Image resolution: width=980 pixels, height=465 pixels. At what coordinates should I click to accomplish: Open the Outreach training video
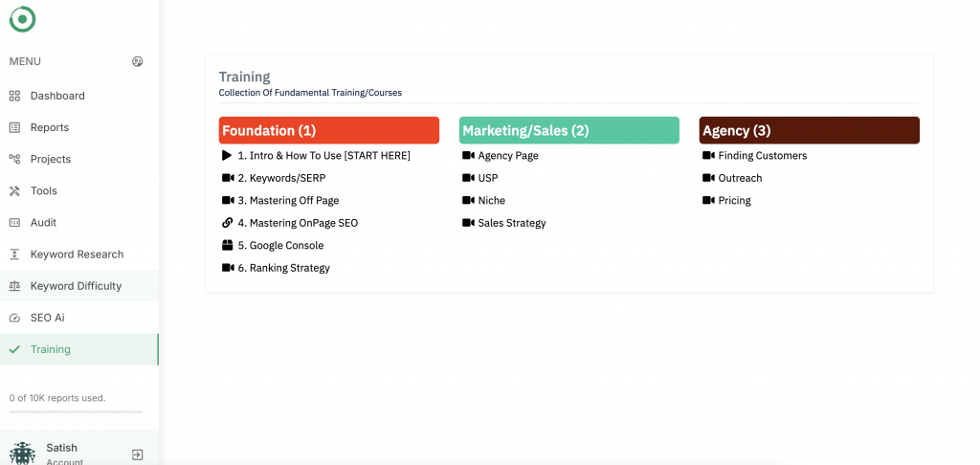pos(740,178)
